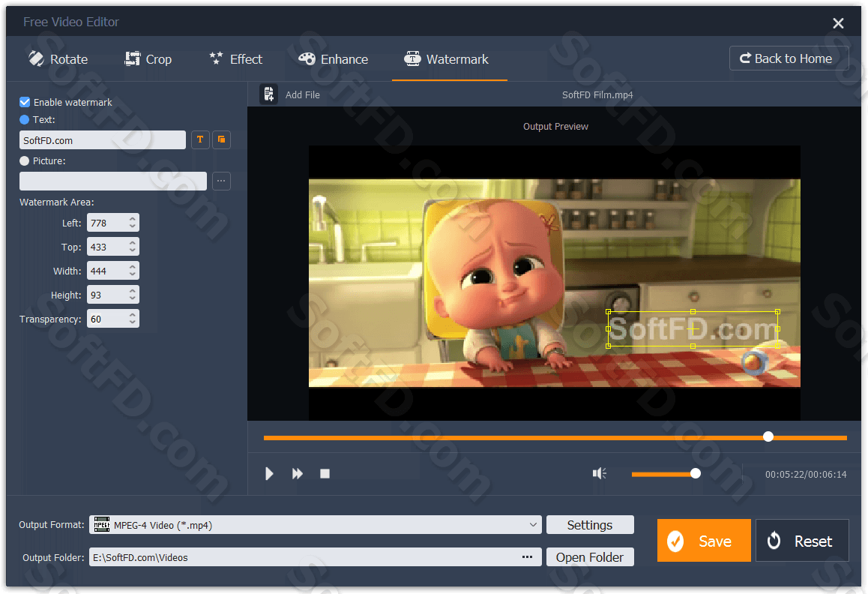Reset all watermark changes
This screenshot has height=594, width=868.
click(802, 540)
